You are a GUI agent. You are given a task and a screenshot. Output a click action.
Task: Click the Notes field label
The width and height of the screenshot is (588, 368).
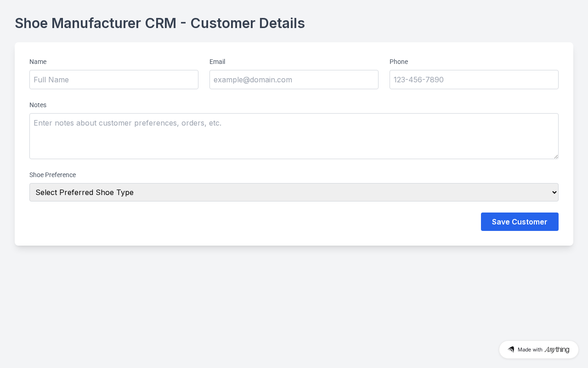38,105
